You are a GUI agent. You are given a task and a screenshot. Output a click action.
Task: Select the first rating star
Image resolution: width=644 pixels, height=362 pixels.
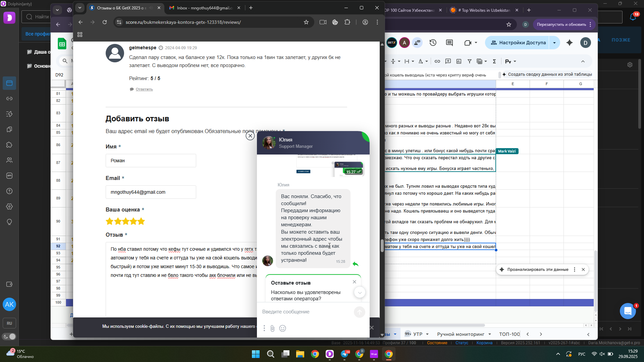click(x=109, y=221)
